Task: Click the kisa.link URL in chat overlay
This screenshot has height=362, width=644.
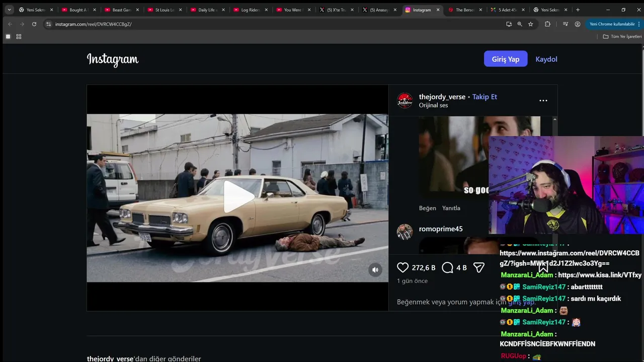Action: 600,275
